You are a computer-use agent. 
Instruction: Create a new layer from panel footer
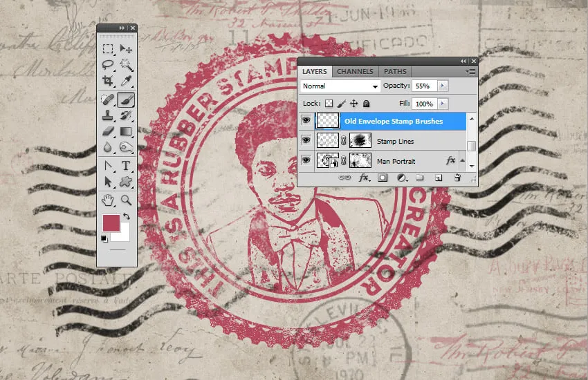pos(438,178)
